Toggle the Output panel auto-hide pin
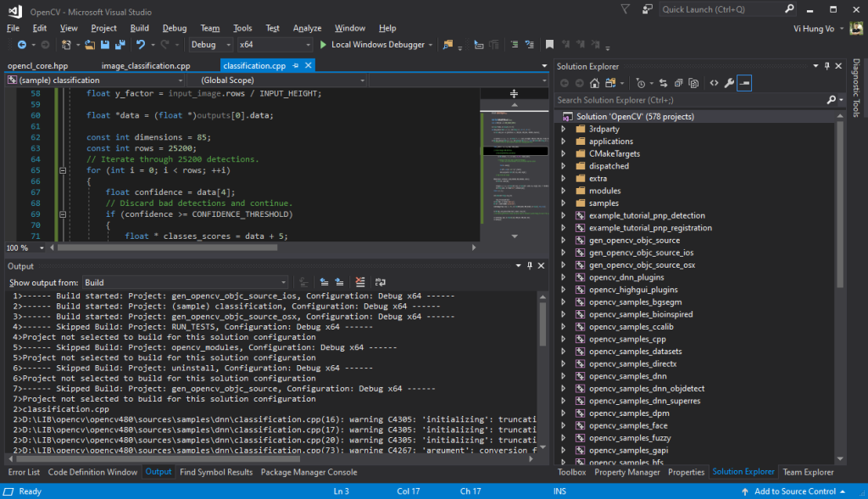Image resolution: width=868 pixels, height=499 pixels. click(528, 265)
